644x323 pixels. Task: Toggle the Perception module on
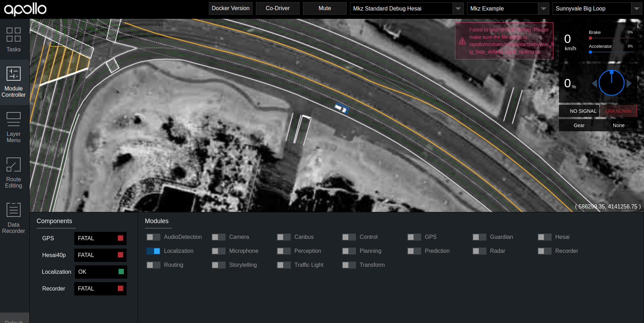(284, 251)
